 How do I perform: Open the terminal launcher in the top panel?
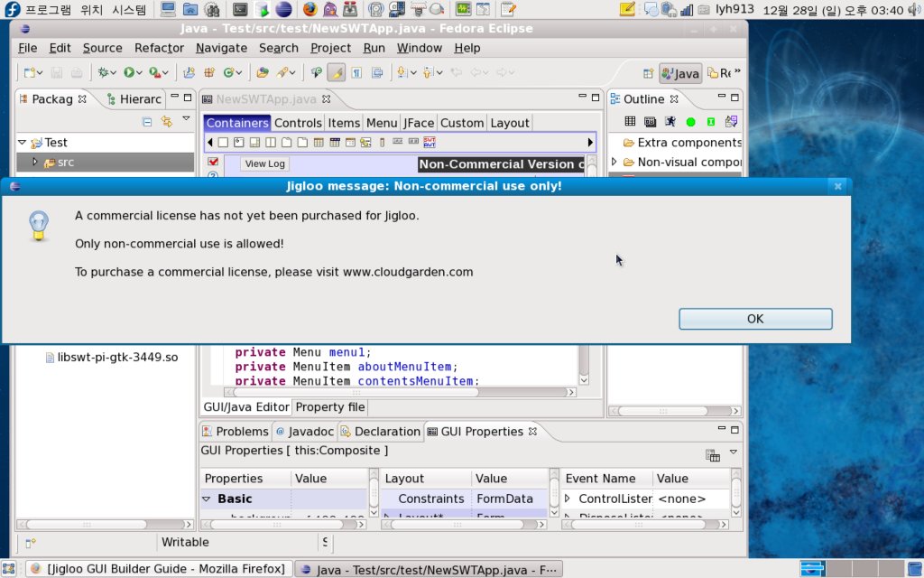pyautogui.click(x=240, y=9)
